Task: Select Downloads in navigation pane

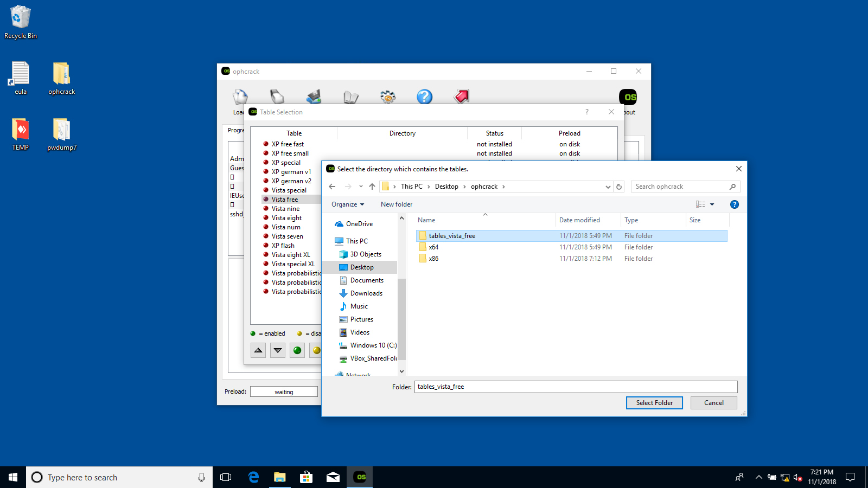Action: click(366, 293)
